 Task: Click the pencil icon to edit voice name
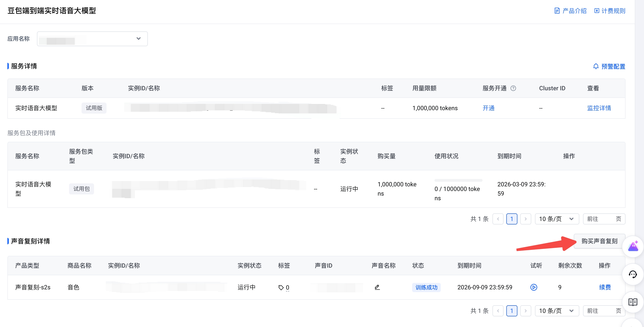point(377,287)
